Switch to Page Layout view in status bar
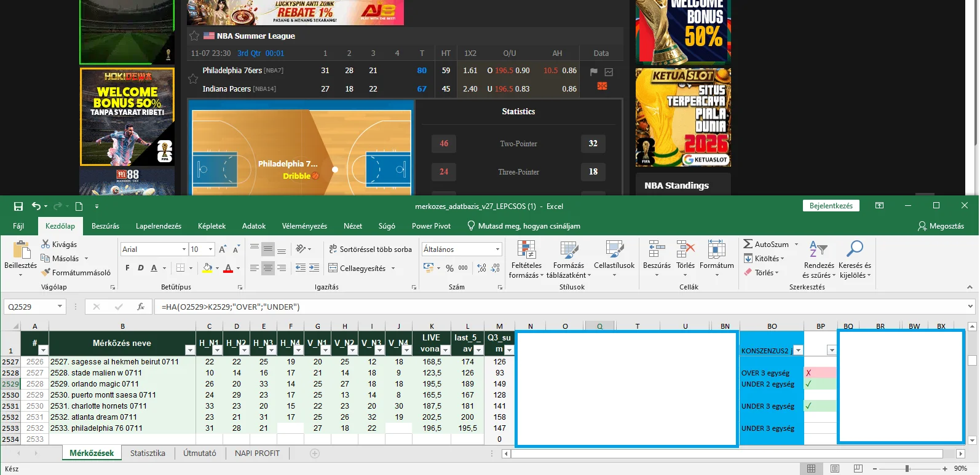The width and height of the screenshot is (980, 475). pyautogui.click(x=834, y=468)
